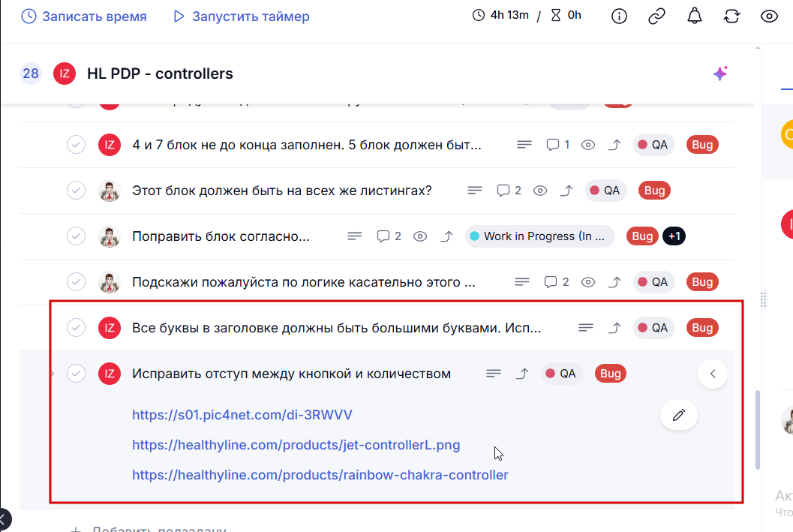Mark 'Этот блок должен быть' subtask complete

76,191
